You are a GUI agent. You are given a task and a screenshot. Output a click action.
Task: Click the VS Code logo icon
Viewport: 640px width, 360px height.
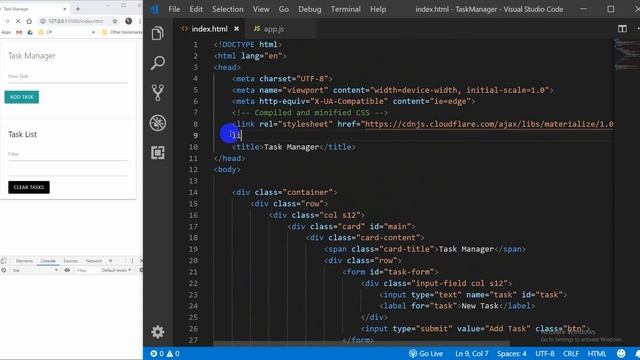click(154, 9)
